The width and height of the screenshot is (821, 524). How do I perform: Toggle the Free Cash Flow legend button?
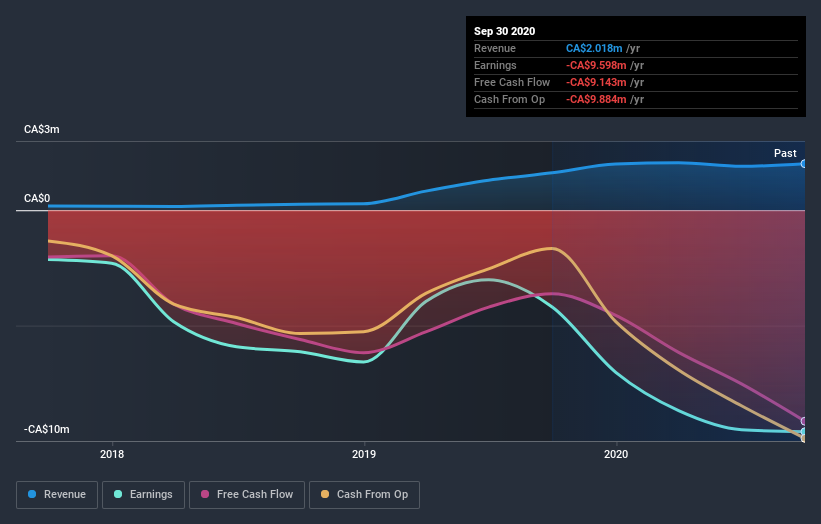[247, 495]
